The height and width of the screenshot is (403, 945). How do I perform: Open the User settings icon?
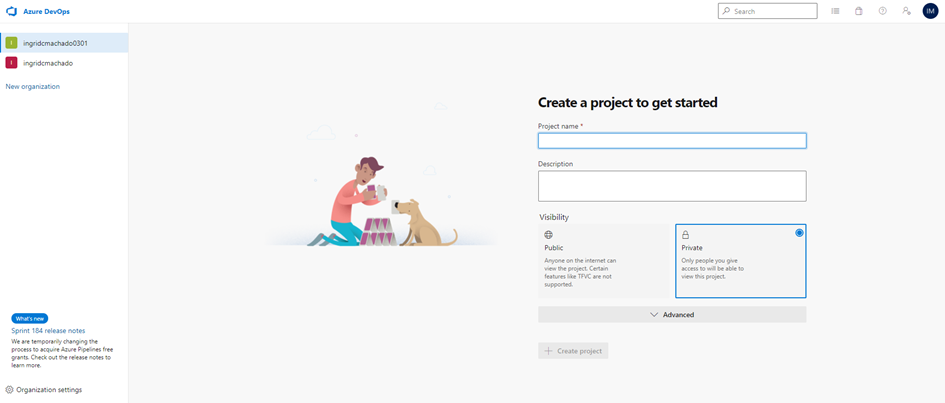pyautogui.click(x=906, y=11)
